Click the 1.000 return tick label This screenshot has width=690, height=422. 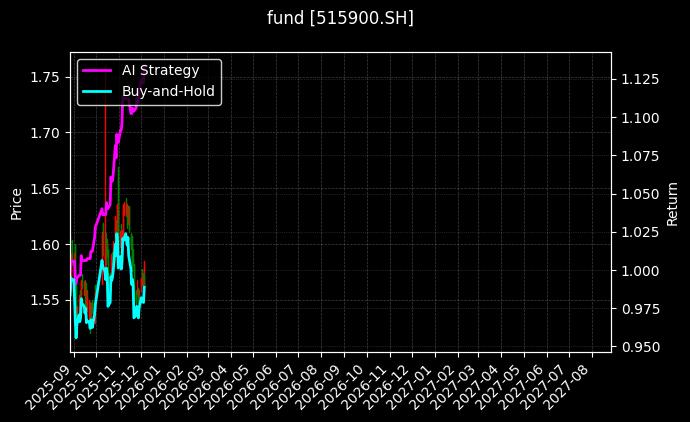point(640,271)
